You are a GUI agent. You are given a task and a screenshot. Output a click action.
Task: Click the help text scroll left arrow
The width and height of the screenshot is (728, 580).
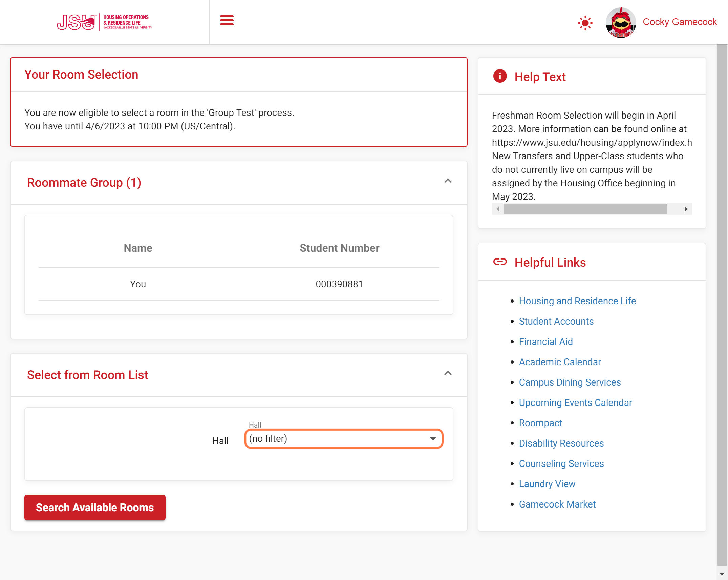pos(497,209)
